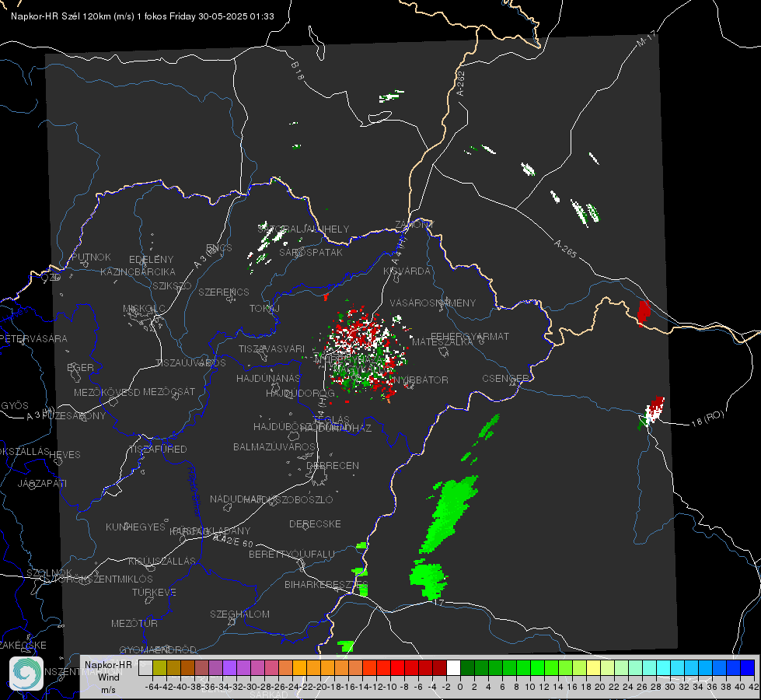This screenshot has width=761, height=700.
Task: Click the M-17 road label
Action: tap(646, 38)
